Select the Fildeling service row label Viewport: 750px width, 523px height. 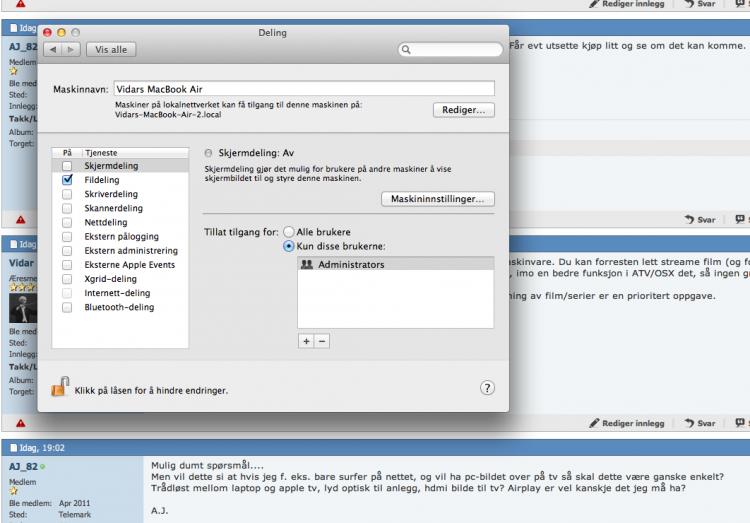coord(102,180)
